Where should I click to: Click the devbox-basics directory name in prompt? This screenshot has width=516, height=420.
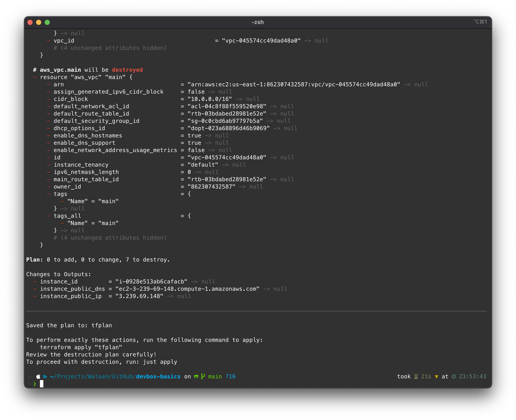click(158, 376)
